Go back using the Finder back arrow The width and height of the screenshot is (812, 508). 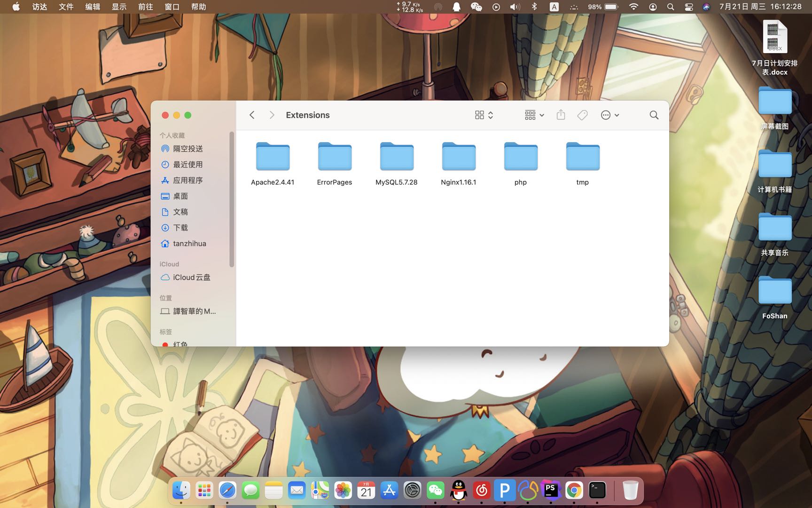pos(252,115)
